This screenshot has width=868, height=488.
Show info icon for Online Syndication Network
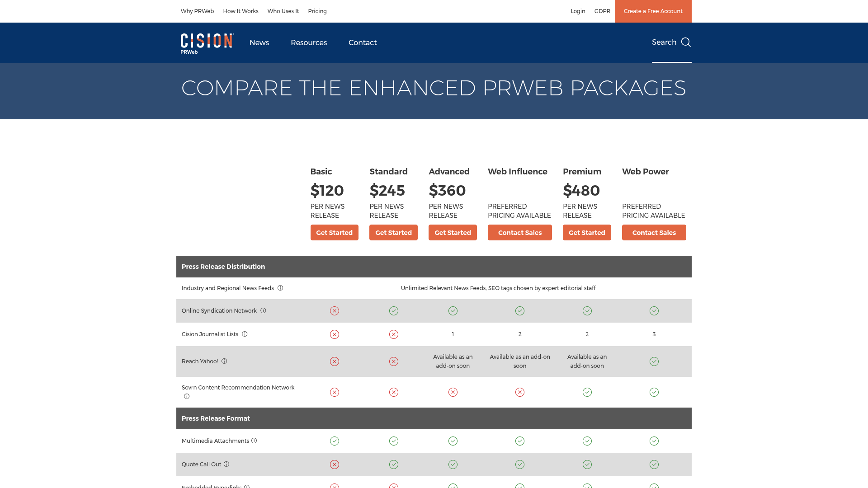[x=263, y=310]
